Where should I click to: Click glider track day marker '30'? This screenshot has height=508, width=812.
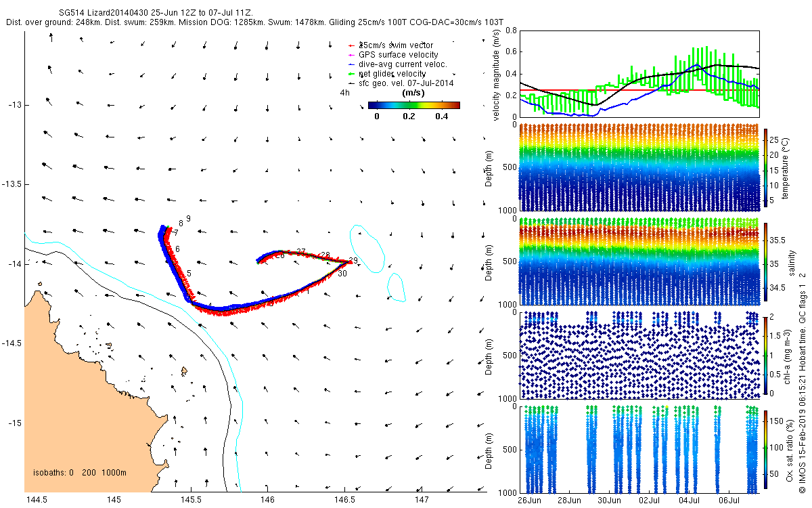342,274
